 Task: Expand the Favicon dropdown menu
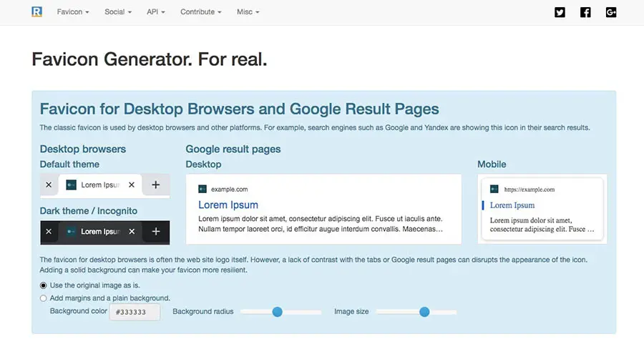point(73,12)
